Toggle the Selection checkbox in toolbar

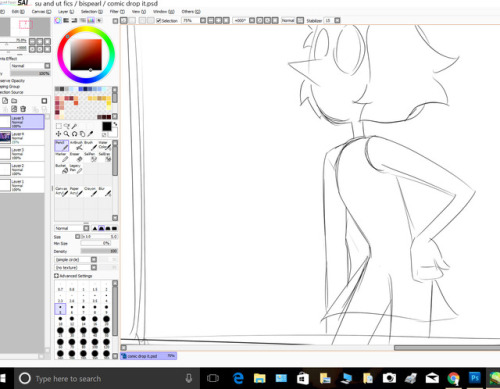click(x=159, y=21)
